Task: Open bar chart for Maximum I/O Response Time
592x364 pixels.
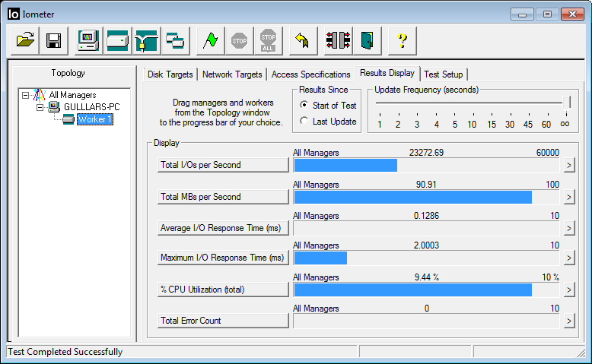Action: (x=569, y=258)
